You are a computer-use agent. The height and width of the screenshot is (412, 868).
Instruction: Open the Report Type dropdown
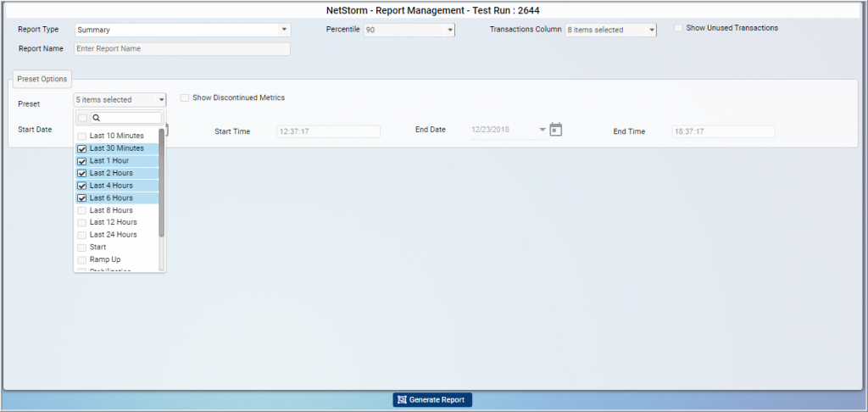(182, 30)
